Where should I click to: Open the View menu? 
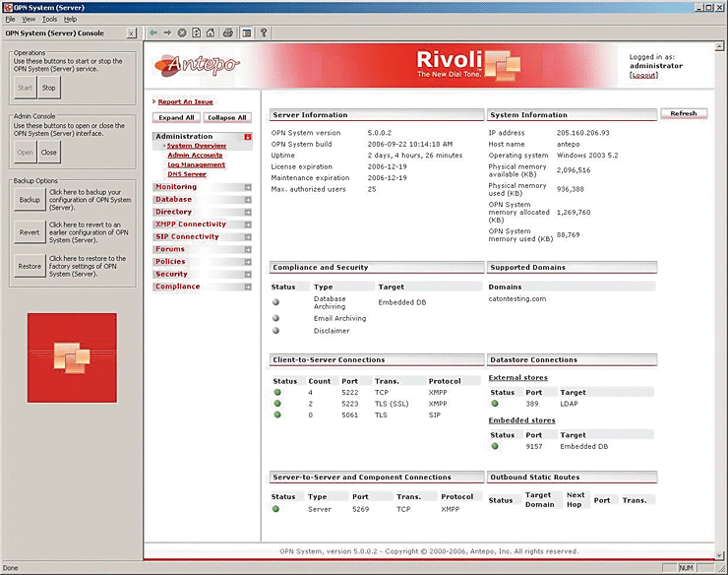(x=29, y=19)
